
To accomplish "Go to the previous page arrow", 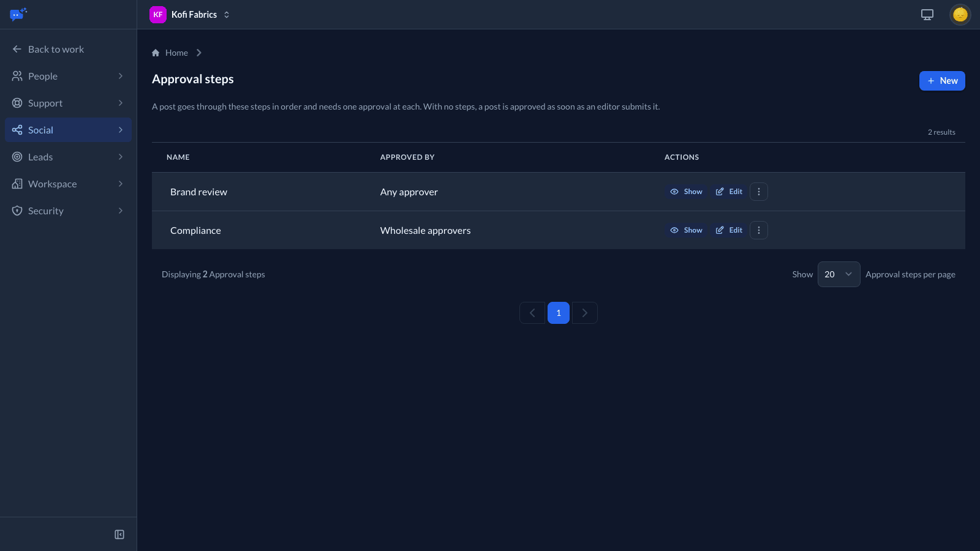I will pos(532,313).
